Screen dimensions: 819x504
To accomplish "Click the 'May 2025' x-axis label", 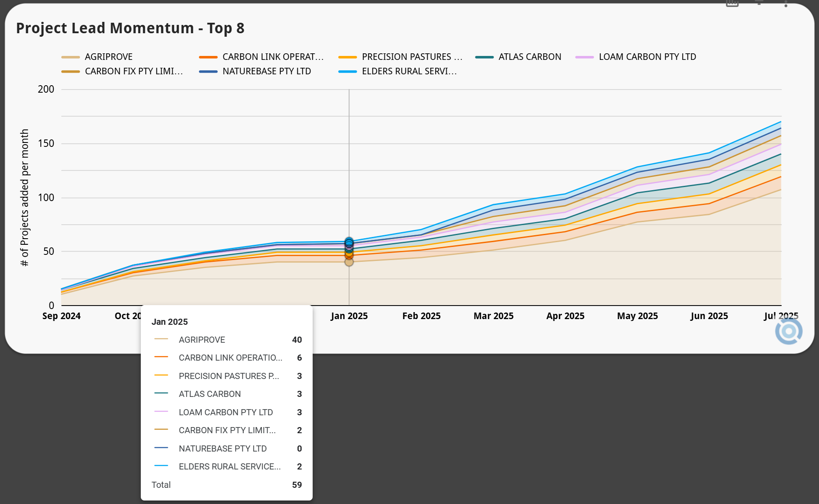I will click(638, 316).
